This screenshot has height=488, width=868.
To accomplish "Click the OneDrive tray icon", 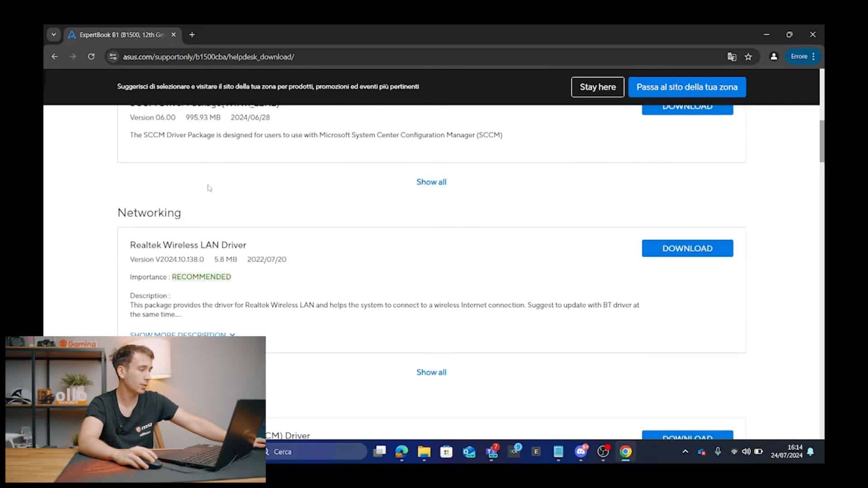I will [x=702, y=451].
